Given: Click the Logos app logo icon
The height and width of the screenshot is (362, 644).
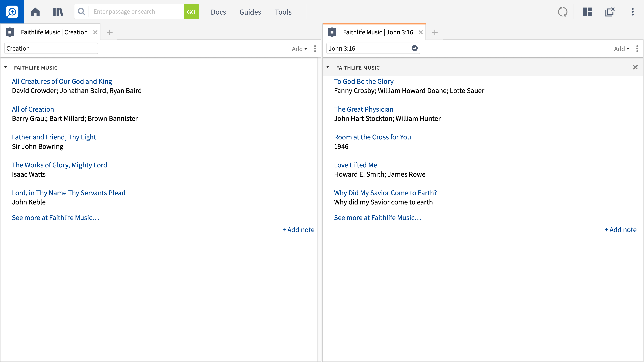Looking at the screenshot, I should tap(12, 12).
